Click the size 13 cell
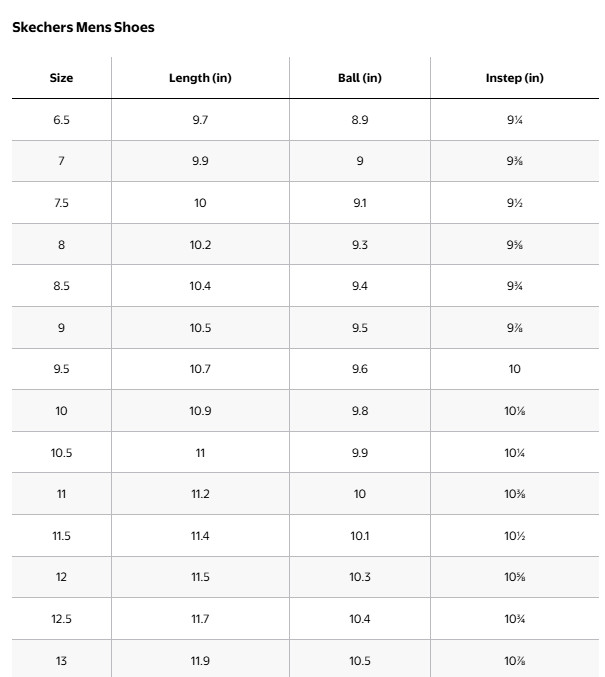This screenshot has width=605, height=677. pos(61,661)
